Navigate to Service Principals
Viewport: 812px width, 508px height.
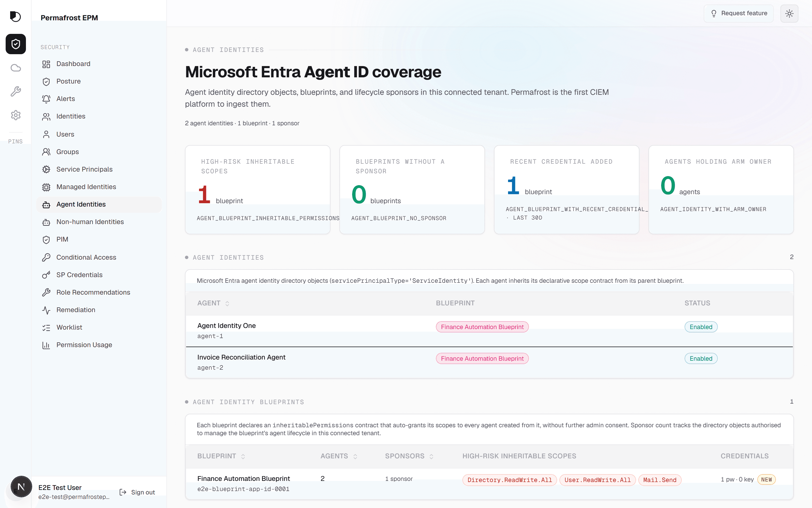pos(99,169)
